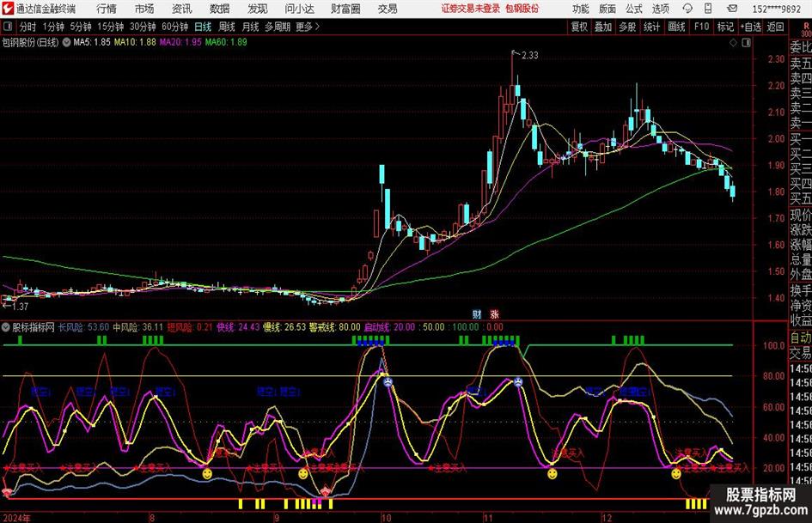Click the red R icon at right edge
Viewport: 812px width, 523px height.
pos(806,27)
